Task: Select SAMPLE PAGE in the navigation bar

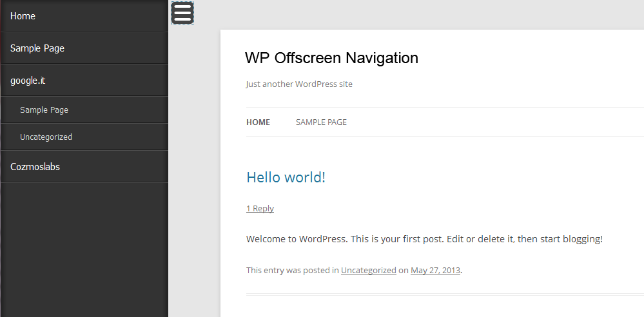Action: pos(321,122)
